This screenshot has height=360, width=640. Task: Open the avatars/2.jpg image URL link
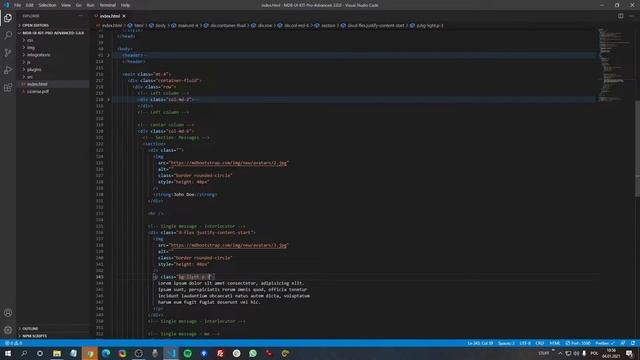228,163
